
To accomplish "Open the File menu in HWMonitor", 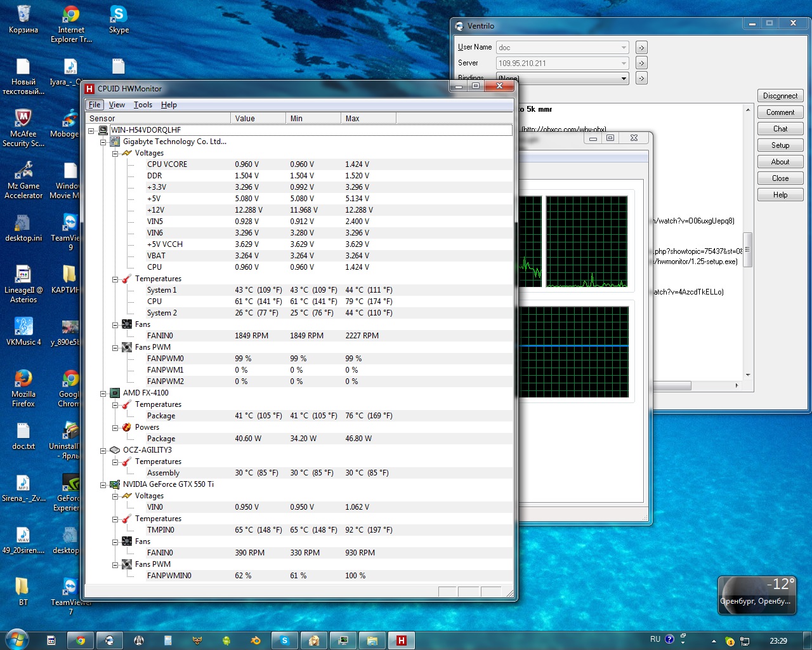I will [95, 105].
